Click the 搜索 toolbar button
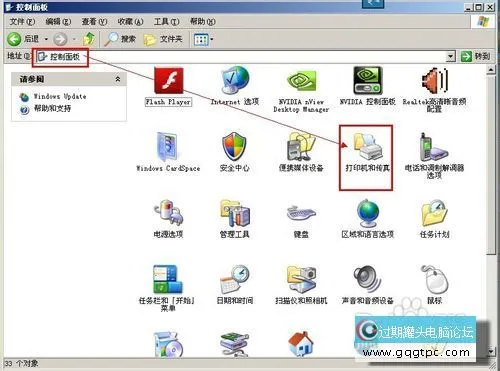The height and width of the screenshot is (371, 500). 120,39
